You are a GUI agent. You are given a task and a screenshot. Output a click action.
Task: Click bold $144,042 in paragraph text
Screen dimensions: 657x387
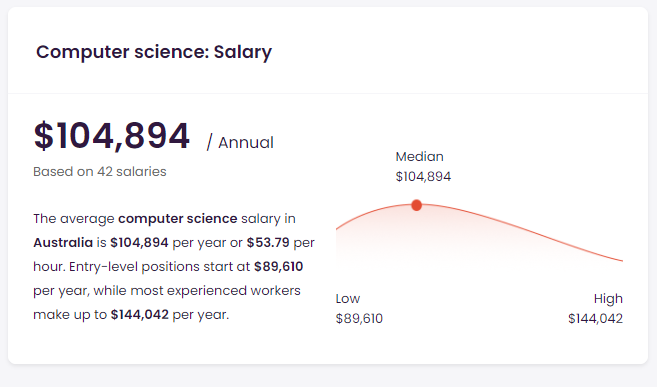140,315
